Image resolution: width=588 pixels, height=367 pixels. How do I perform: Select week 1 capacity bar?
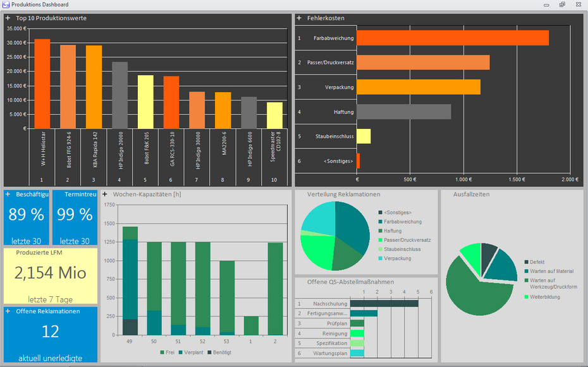(x=251, y=326)
